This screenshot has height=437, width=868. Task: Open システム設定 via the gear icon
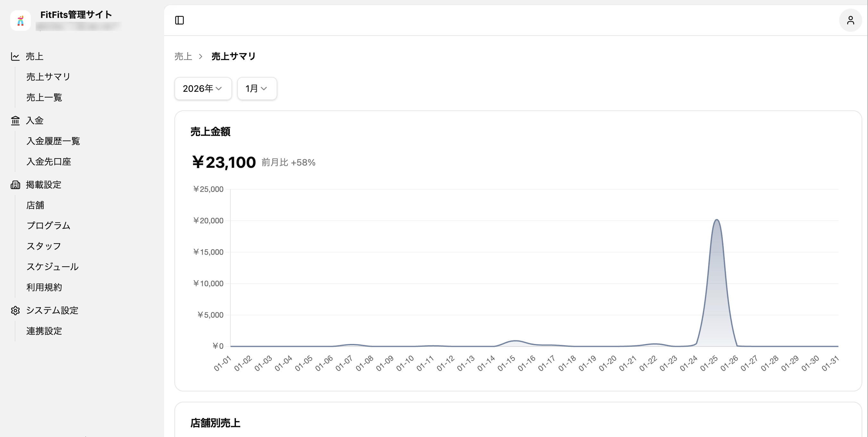[x=15, y=311]
